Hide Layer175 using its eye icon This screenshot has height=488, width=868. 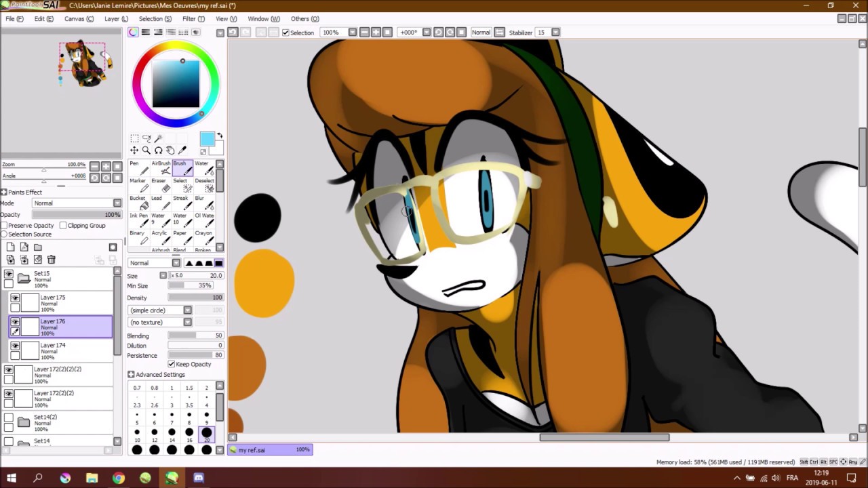point(15,298)
